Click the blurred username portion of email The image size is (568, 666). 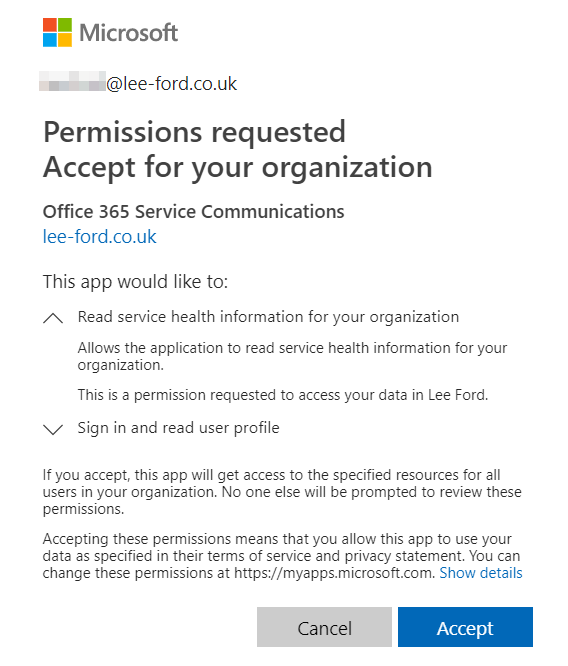tap(72, 82)
